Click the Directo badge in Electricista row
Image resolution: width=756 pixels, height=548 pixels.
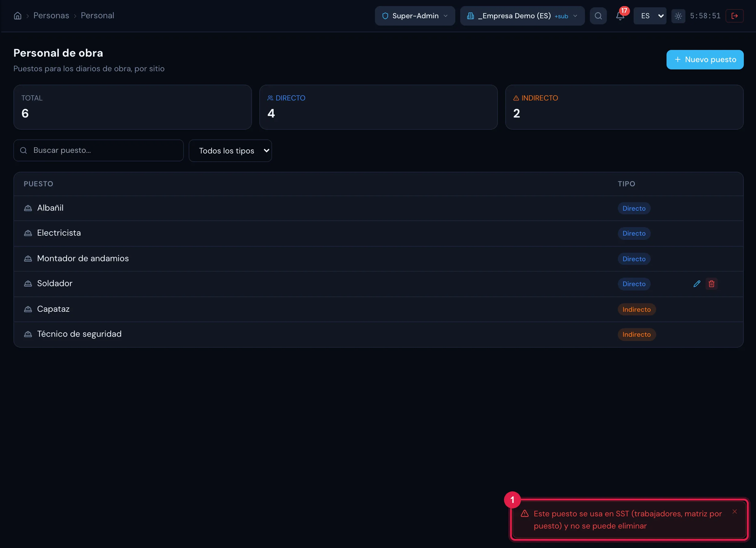pos(634,234)
